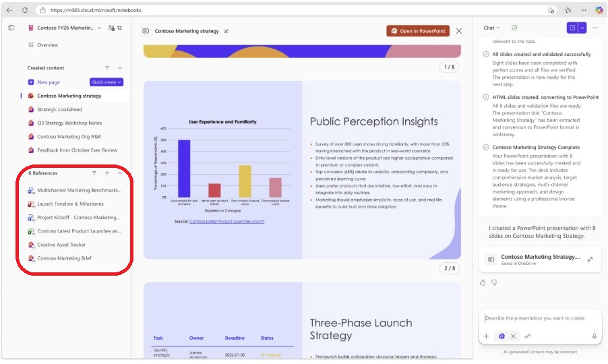608x364 pixels.
Task: Click Open in PowerPoint button
Action: [x=418, y=31]
